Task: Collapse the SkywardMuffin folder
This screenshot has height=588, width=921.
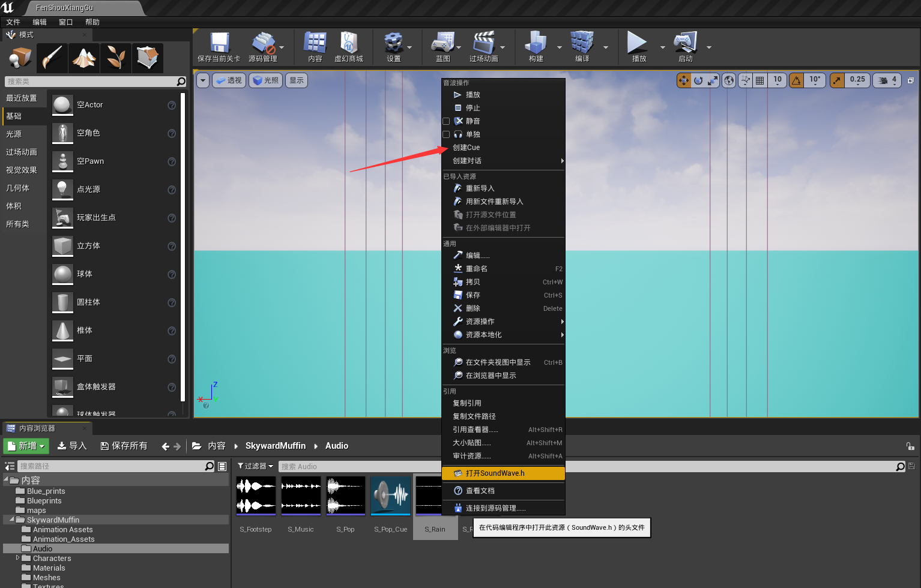Action: click(x=11, y=519)
